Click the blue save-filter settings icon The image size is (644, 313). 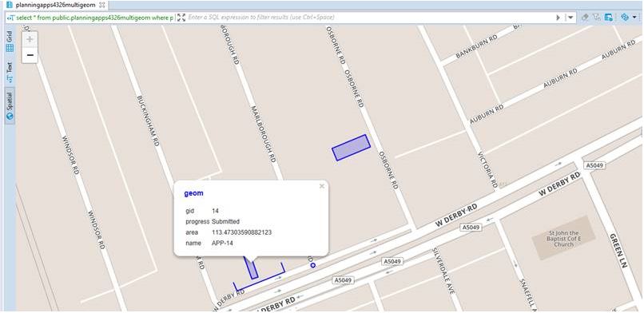609,18
